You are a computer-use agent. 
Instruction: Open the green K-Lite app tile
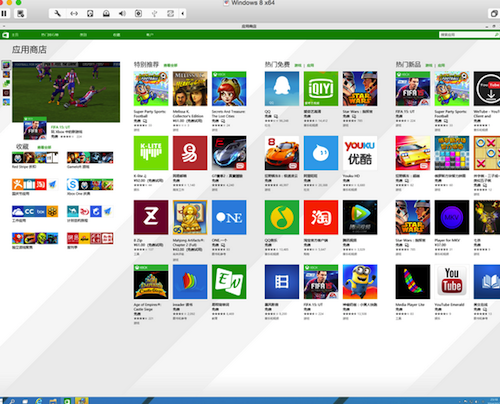click(151, 153)
